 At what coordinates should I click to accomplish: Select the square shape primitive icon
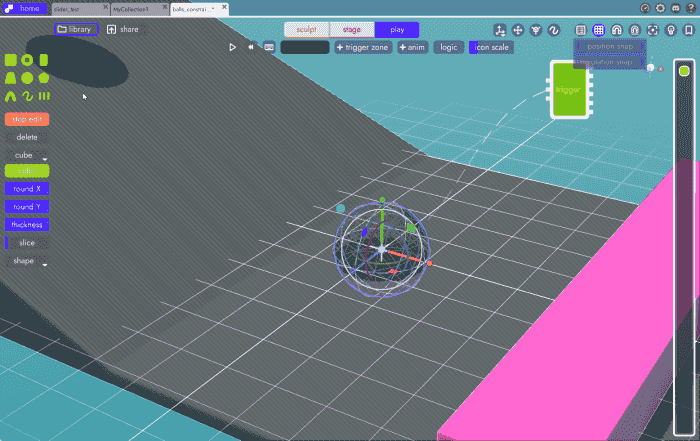click(11, 60)
